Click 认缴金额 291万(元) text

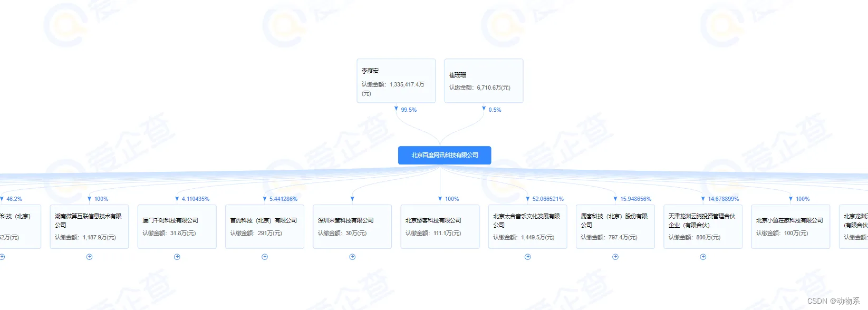click(256, 233)
